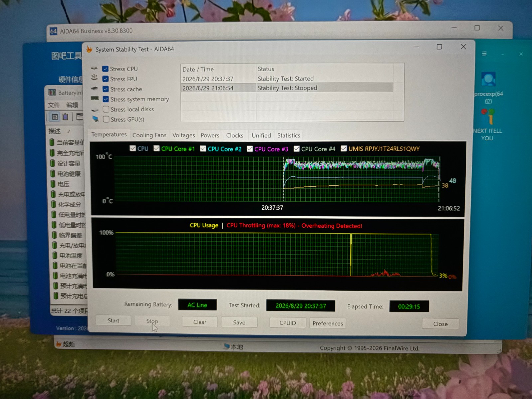Switch to the Temperatures tab
The image size is (532, 399).
pyautogui.click(x=109, y=134)
